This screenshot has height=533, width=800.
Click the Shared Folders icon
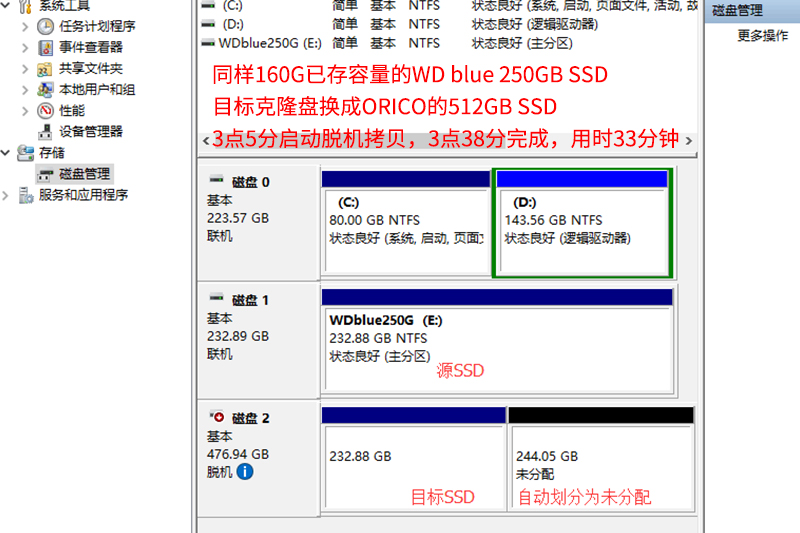point(44,69)
